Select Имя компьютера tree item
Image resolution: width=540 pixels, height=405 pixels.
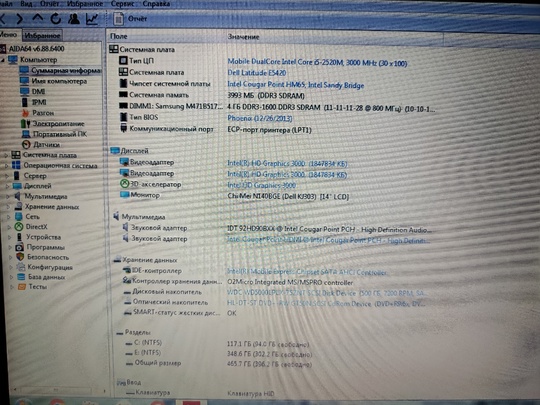click(x=54, y=81)
